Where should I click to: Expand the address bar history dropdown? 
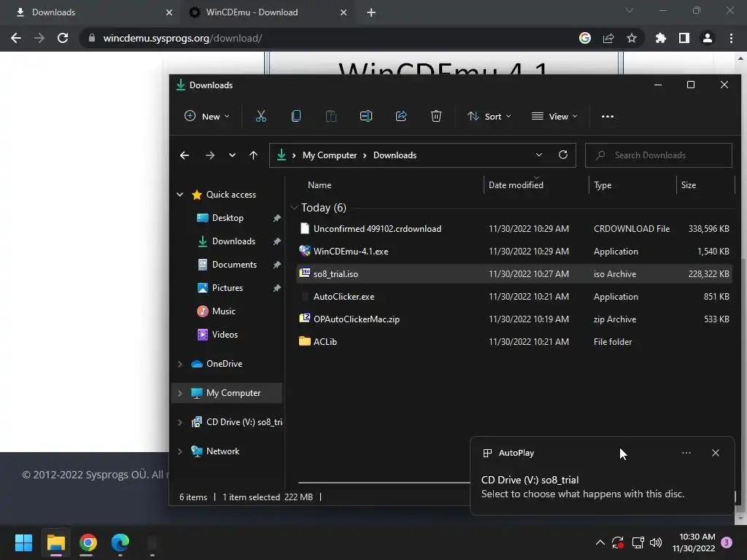click(539, 155)
